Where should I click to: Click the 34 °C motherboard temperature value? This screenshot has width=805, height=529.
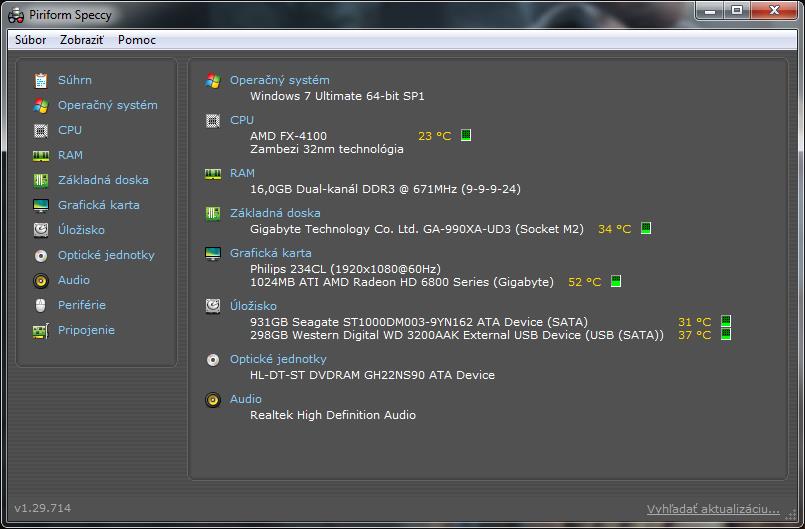click(x=615, y=229)
